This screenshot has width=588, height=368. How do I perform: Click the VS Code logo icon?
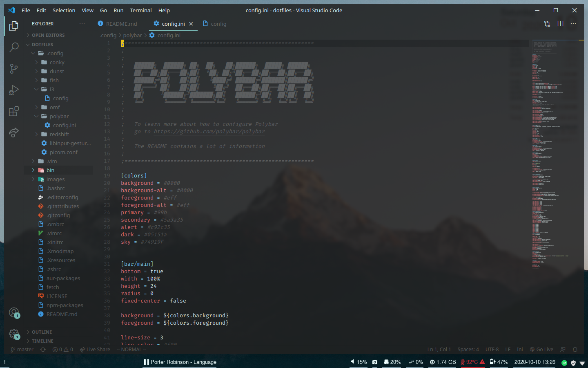[x=11, y=10]
